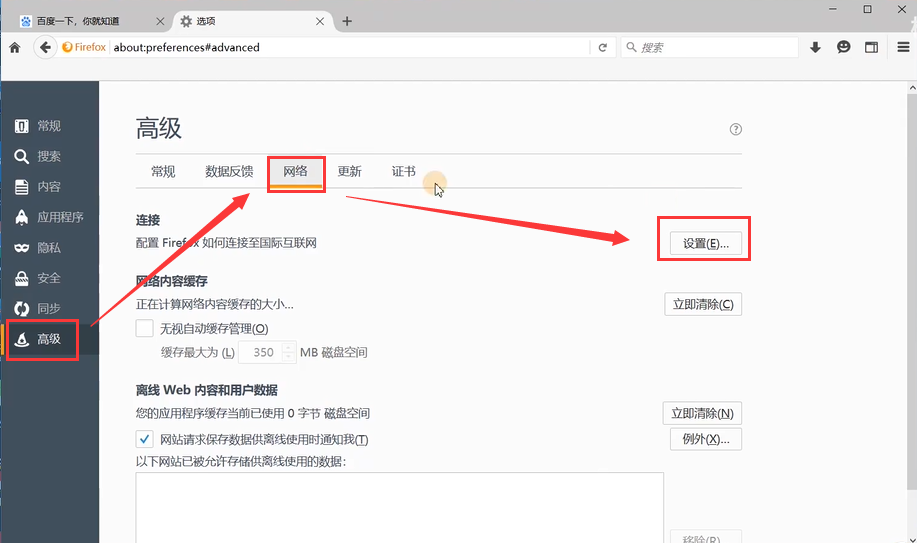Enable 无视自动缓存管理 checkbox
The height and width of the screenshot is (543, 917).
coord(145,328)
